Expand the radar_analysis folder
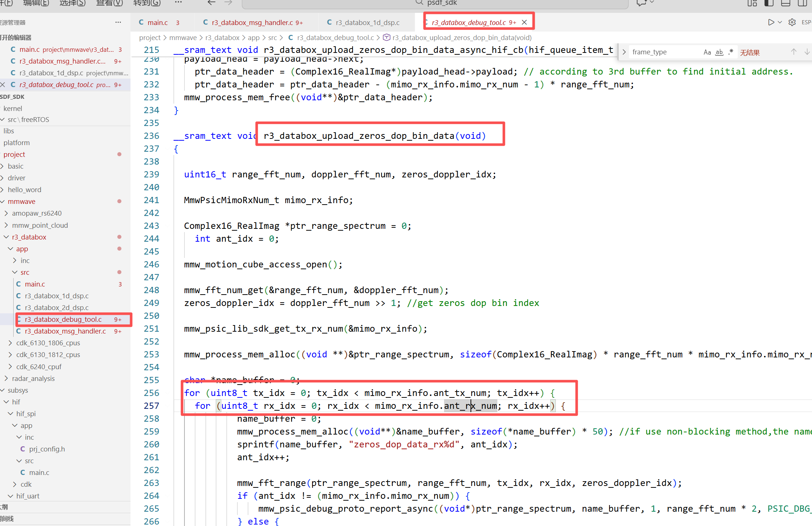Image resolution: width=812 pixels, height=526 pixels. point(6,379)
